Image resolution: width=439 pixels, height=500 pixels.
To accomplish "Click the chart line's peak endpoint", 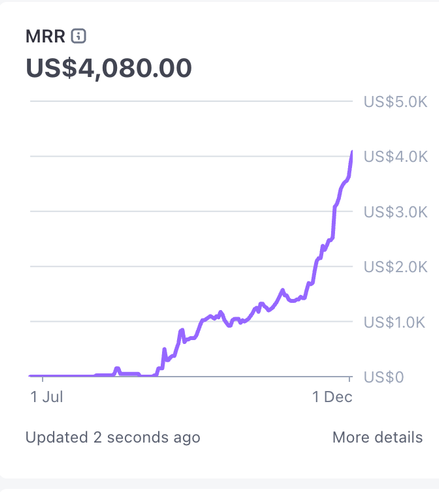I will click(352, 152).
